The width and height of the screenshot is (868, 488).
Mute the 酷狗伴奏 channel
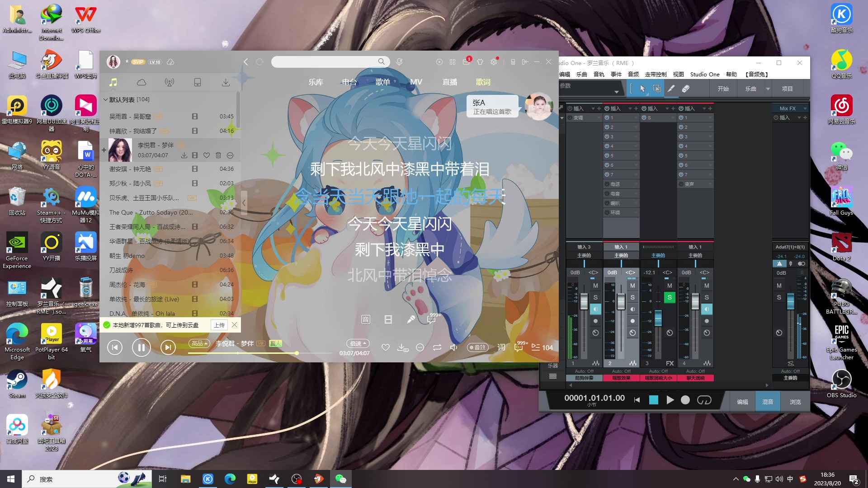click(x=595, y=286)
